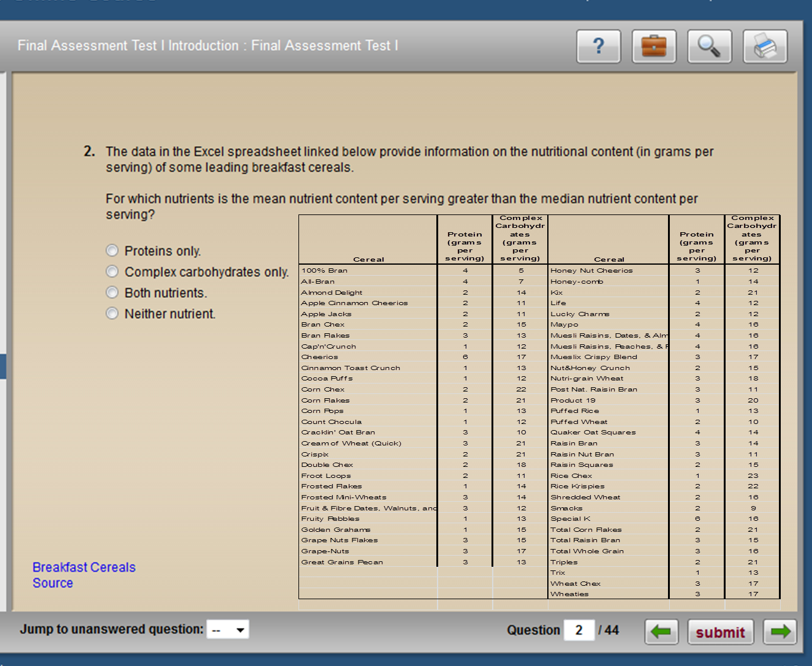Select the "Proteins only" answer
The width and height of the screenshot is (812, 666).
pyautogui.click(x=112, y=251)
